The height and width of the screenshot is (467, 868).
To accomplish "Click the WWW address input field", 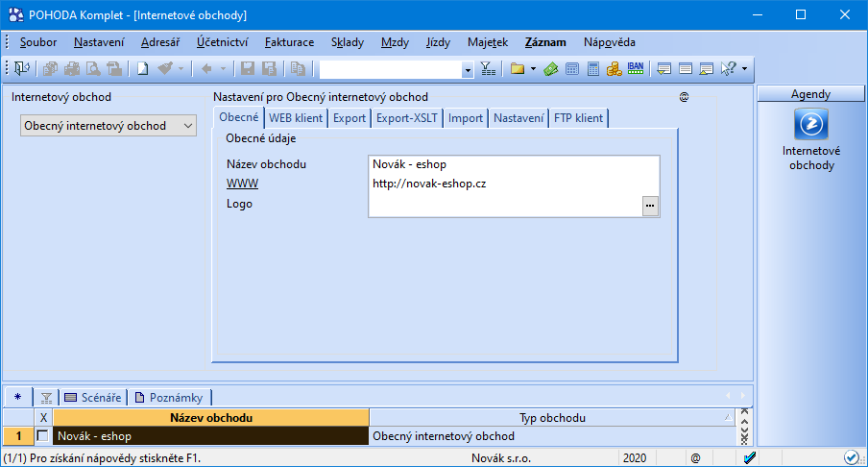I will point(514,184).
